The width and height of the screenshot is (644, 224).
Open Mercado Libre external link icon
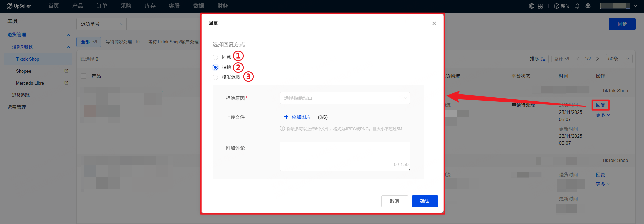(x=66, y=83)
